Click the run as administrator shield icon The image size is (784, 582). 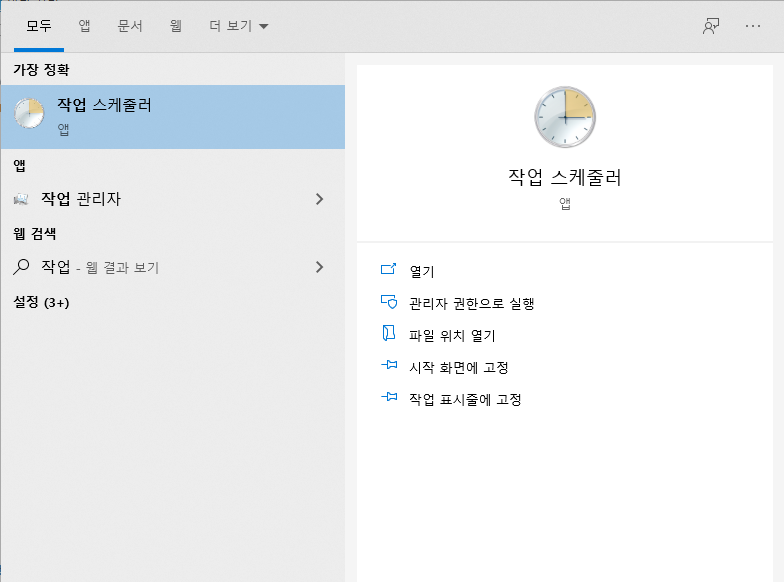pyautogui.click(x=388, y=302)
